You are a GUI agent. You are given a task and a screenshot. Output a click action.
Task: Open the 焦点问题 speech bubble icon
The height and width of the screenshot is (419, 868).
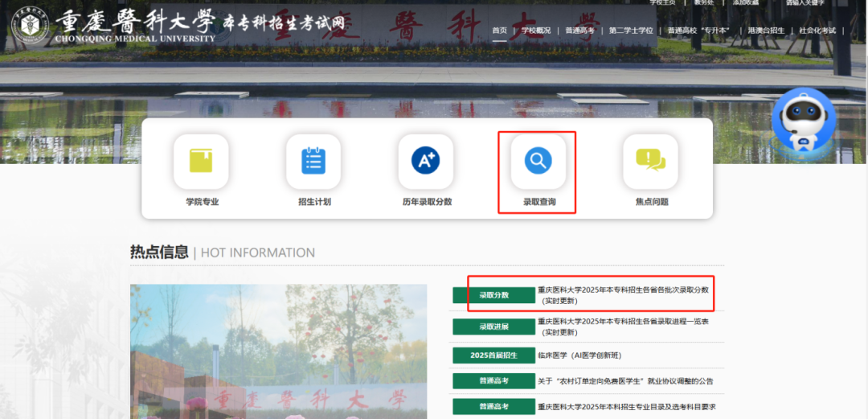pyautogui.click(x=650, y=162)
